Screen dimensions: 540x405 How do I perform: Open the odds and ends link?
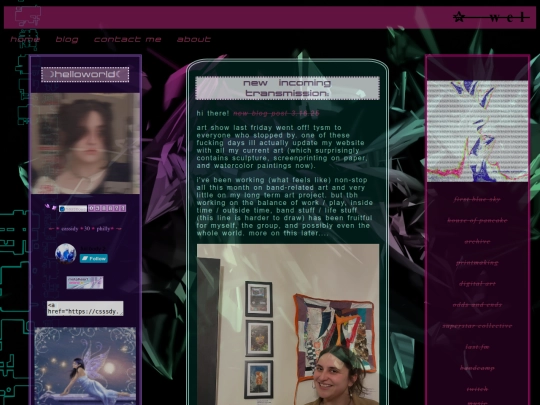click(477, 305)
